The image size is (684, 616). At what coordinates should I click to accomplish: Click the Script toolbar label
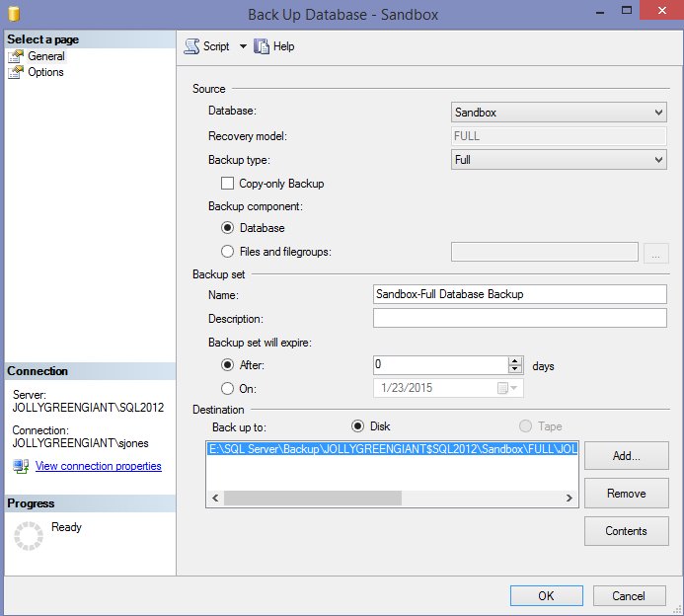tap(216, 46)
